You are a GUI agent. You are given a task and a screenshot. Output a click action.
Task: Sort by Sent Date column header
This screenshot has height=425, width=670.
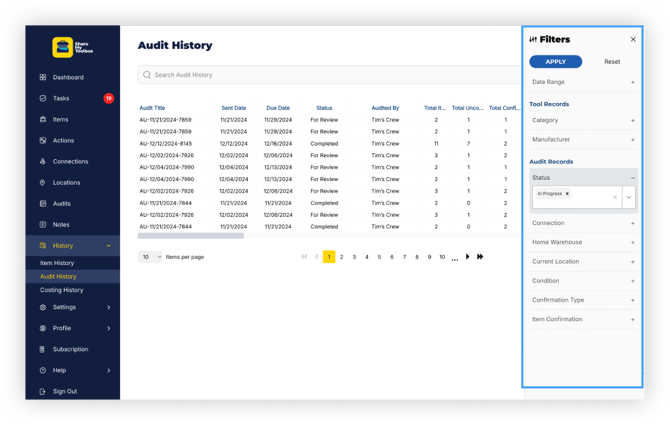[233, 108]
